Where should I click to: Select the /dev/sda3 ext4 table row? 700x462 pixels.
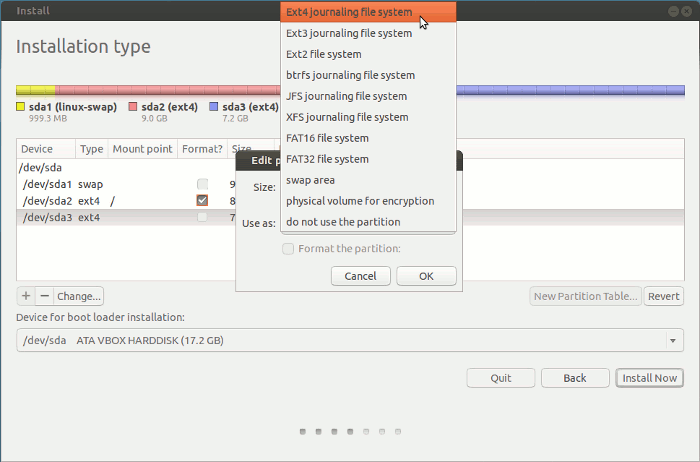pos(100,217)
